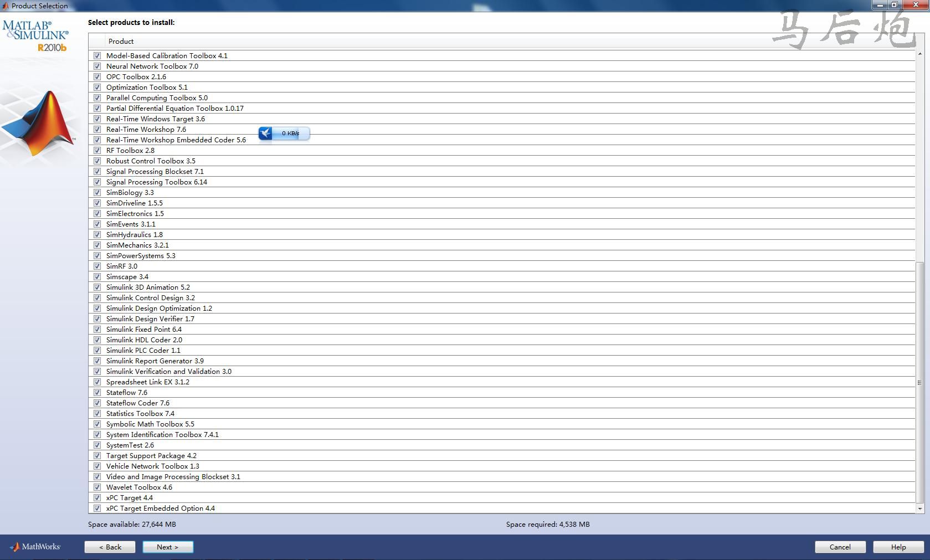Toggle OPC Toolbox 2.1.6 checkbox
The image size is (930, 560).
click(x=97, y=76)
